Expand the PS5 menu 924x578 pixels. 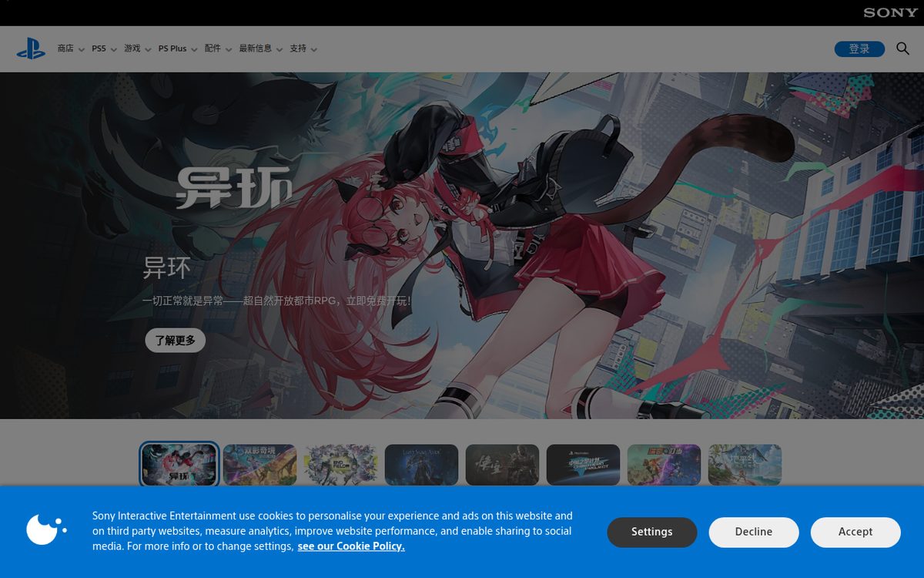pyautogui.click(x=104, y=49)
